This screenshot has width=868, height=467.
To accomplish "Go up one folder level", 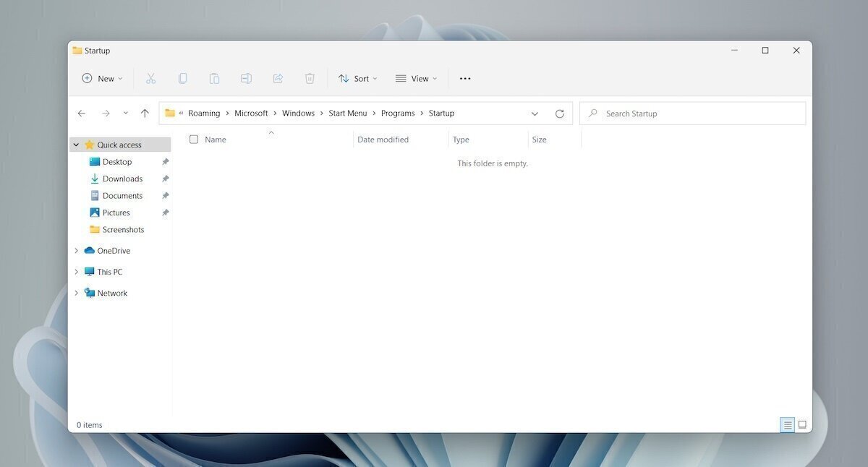I will coord(145,113).
